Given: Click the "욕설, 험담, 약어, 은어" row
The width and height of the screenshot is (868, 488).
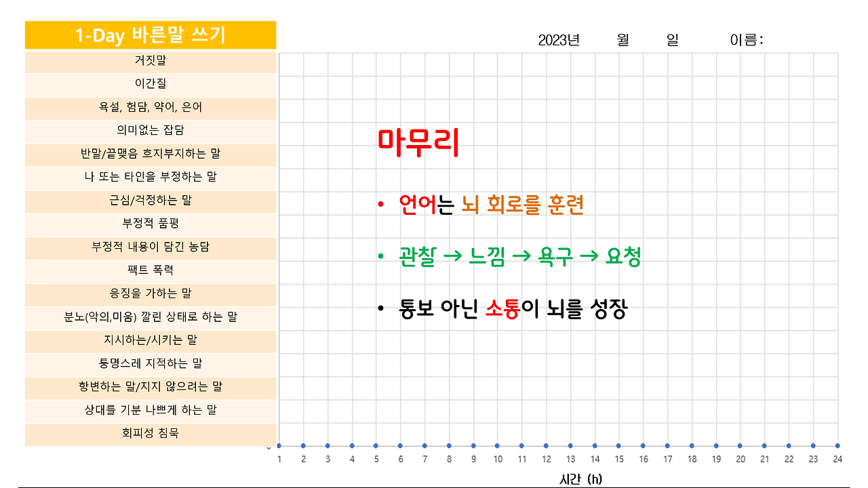Looking at the screenshot, I should point(151,107).
